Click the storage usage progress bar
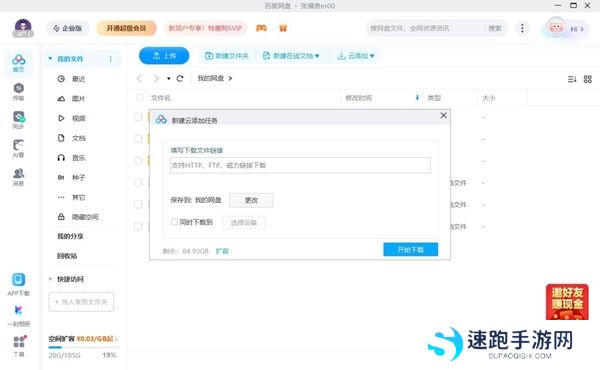This screenshot has height=370, width=600. click(x=84, y=347)
